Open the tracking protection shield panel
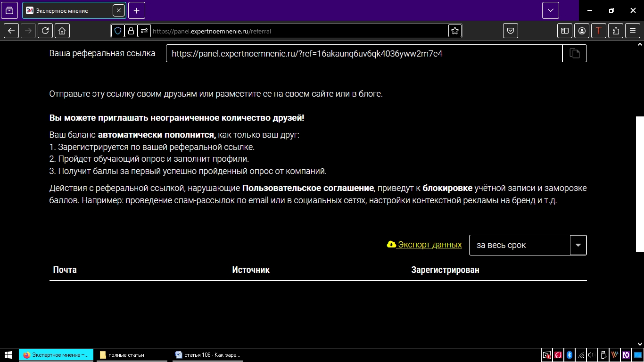Screen dimensions: 644x362 (118, 31)
